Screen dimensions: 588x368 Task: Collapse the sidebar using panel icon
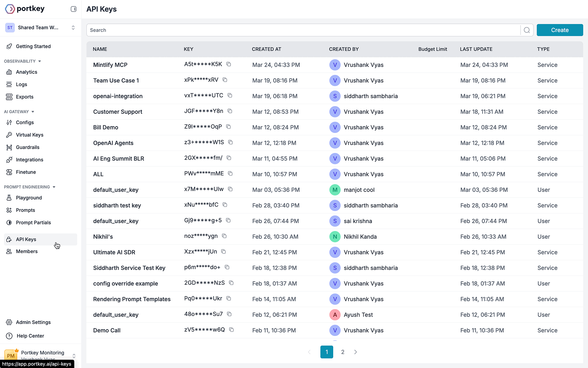pyautogui.click(x=74, y=9)
